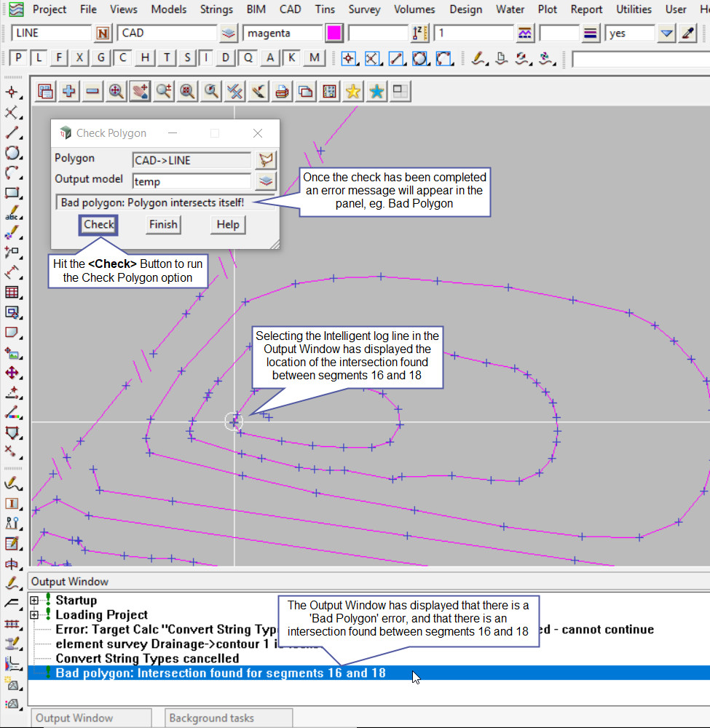Open the Design menu
Viewport: 710px width, 728px height.
pos(465,9)
